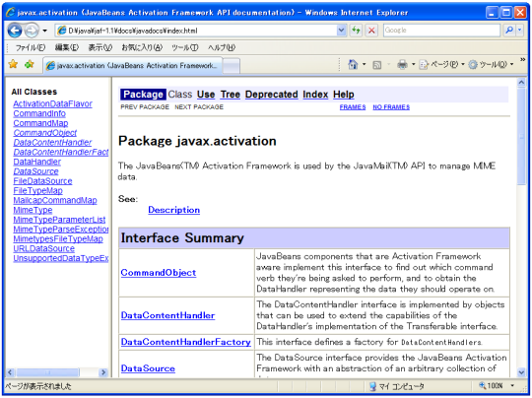Open the CommandMap class link
The width and height of the screenshot is (532, 398).
40,123
